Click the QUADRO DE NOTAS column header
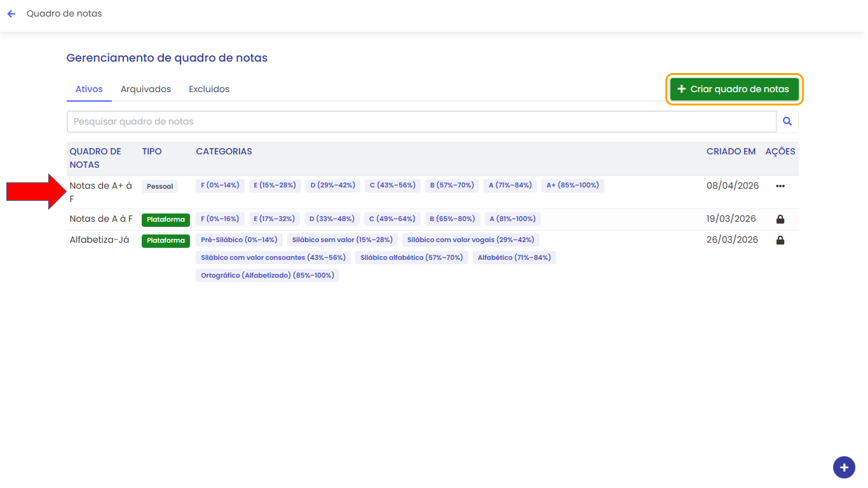 click(x=95, y=158)
